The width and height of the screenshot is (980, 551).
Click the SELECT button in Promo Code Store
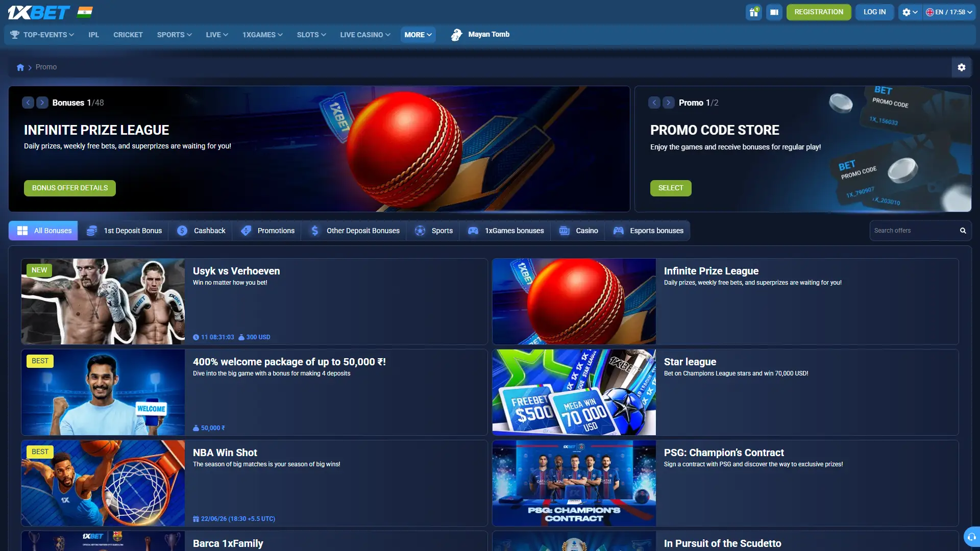click(x=671, y=188)
